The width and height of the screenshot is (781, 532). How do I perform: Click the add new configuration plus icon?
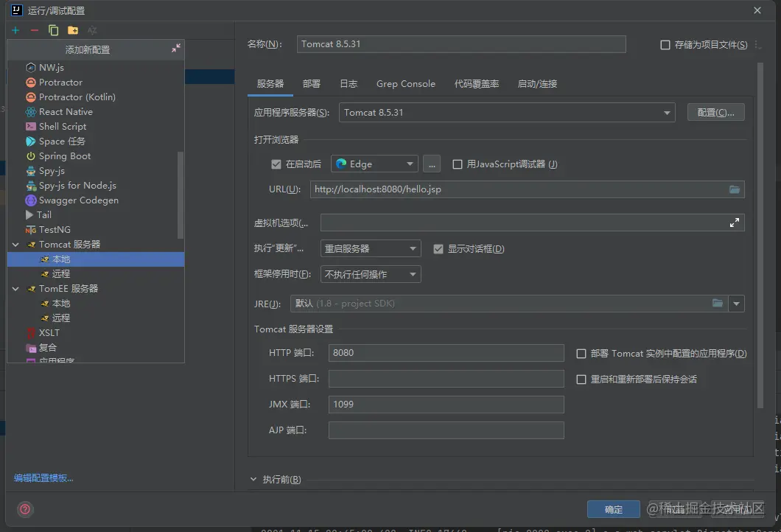pos(15,30)
